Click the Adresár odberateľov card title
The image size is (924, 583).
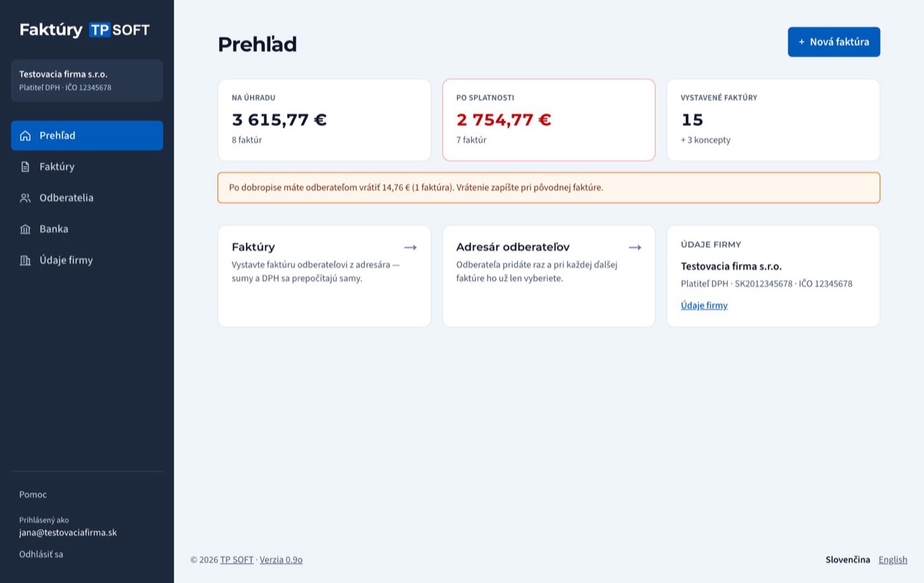coord(513,247)
